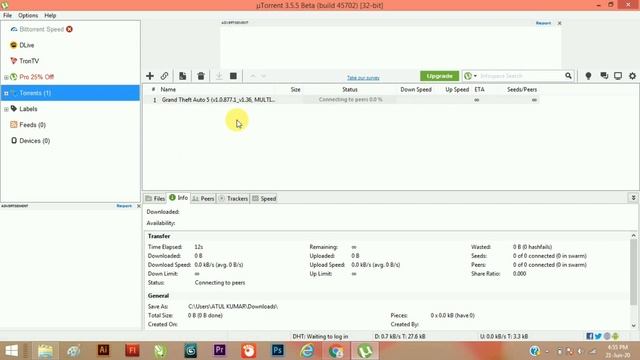This screenshot has height=360, width=640.
Task: Sort by Name column header
Action: (x=168, y=89)
